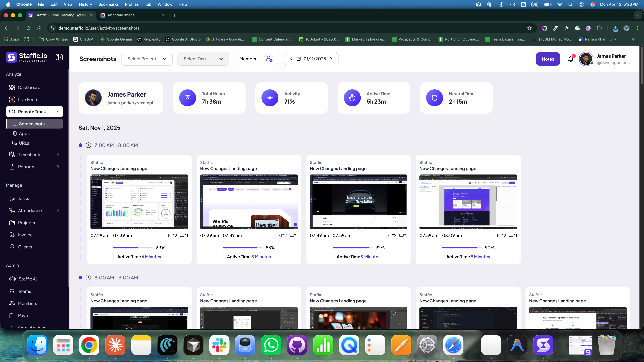Open the Select Project dropdown

147,59
